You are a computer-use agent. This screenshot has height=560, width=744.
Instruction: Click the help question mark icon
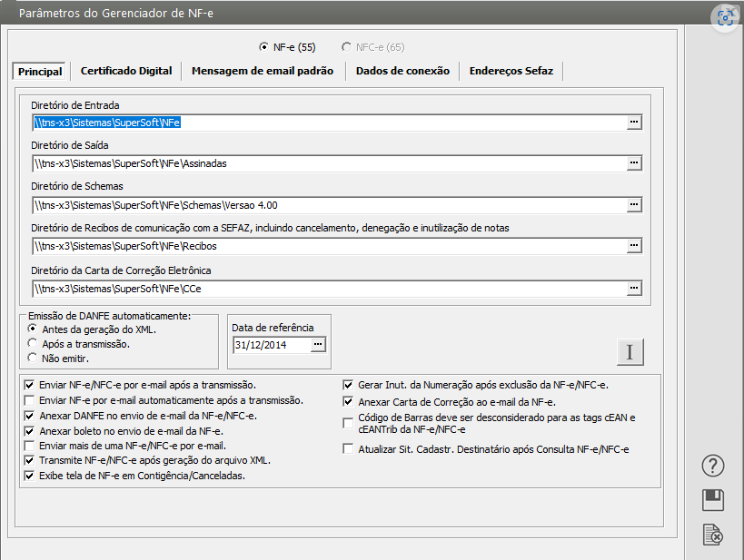point(713,467)
